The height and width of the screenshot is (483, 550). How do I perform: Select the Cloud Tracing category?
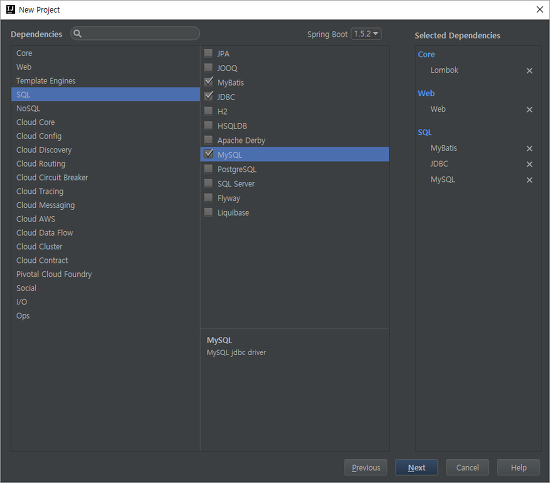(105, 191)
